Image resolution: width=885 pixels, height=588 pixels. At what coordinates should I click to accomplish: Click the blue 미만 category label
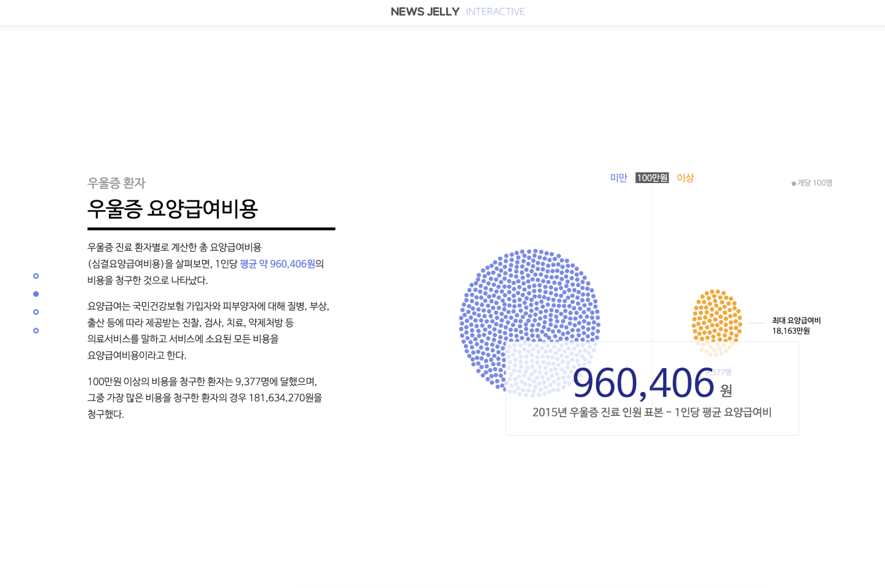(x=618, y=178)
